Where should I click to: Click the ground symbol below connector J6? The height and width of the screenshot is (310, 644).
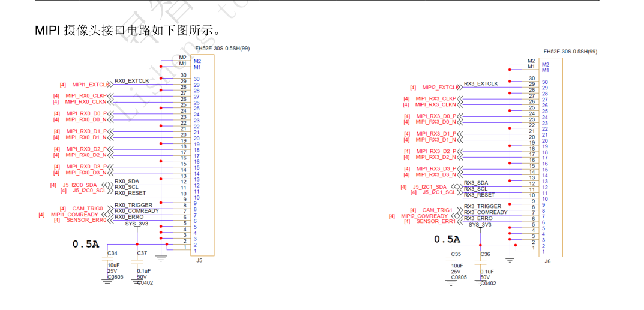(x=510, y=259)
